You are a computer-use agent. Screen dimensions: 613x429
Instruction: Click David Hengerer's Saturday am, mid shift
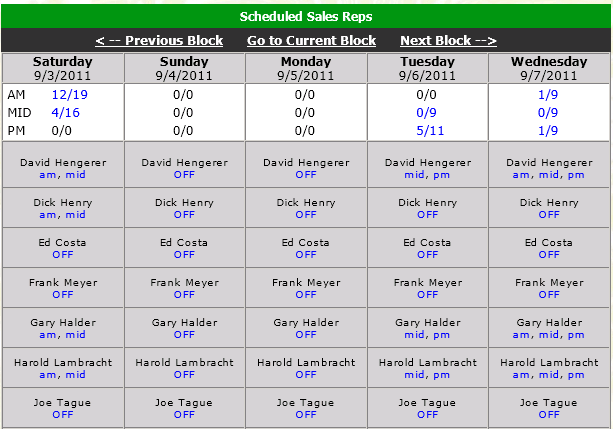[62, 174]
